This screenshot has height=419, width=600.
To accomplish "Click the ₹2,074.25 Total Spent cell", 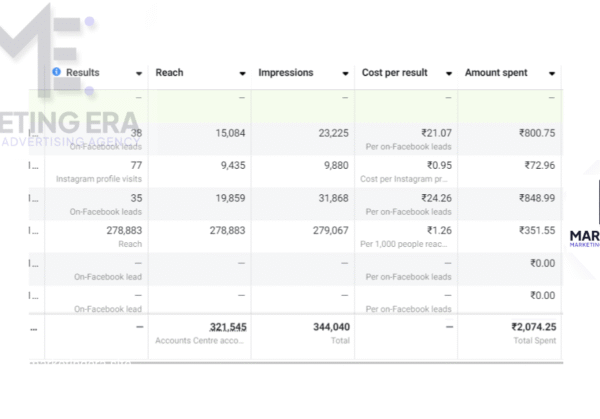I will (533, 327).
